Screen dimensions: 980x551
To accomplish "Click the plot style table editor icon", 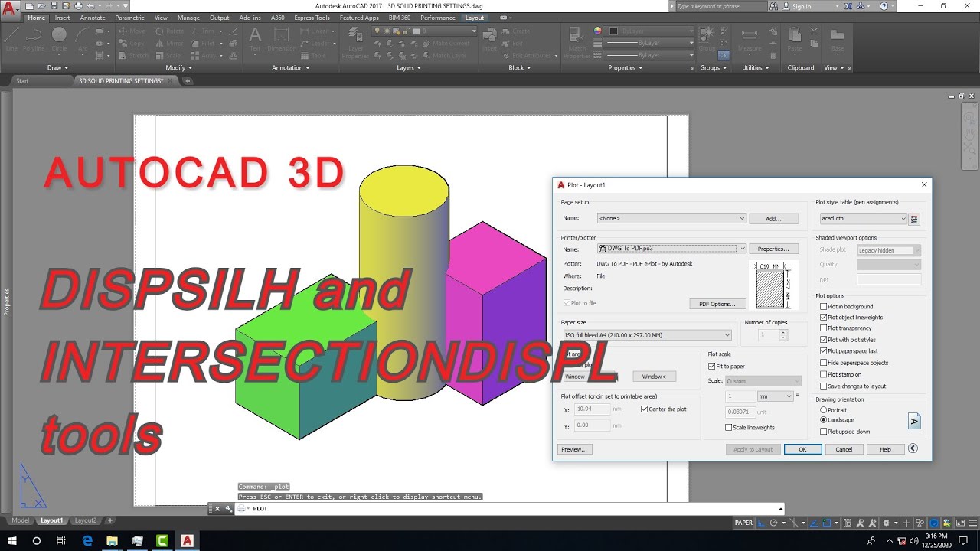I will pos(914,219).
